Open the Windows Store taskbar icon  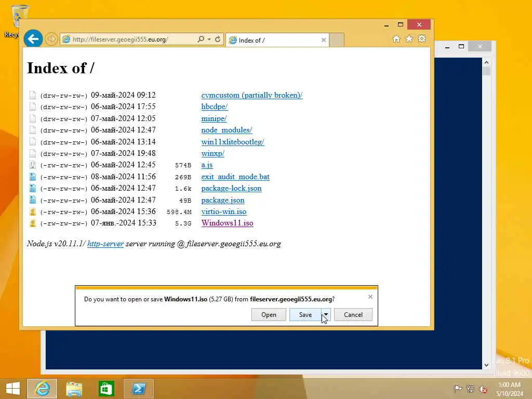click(x=106, y=389)
